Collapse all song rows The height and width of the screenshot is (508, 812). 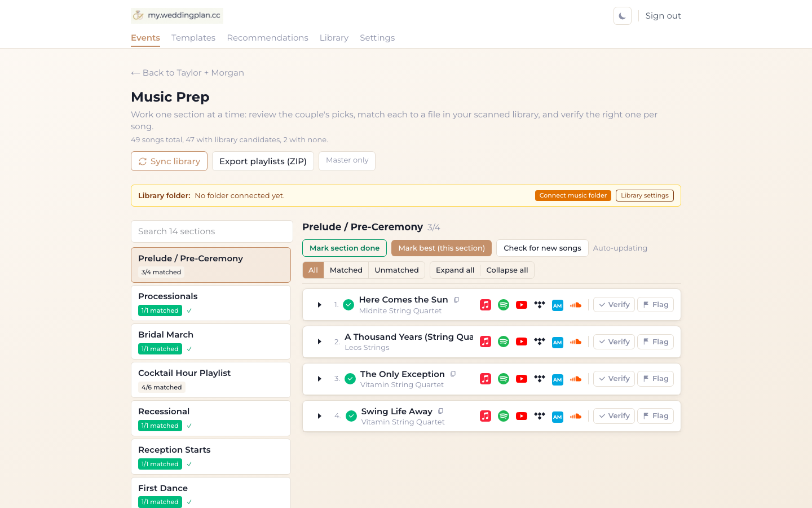[x=507, y=270]
